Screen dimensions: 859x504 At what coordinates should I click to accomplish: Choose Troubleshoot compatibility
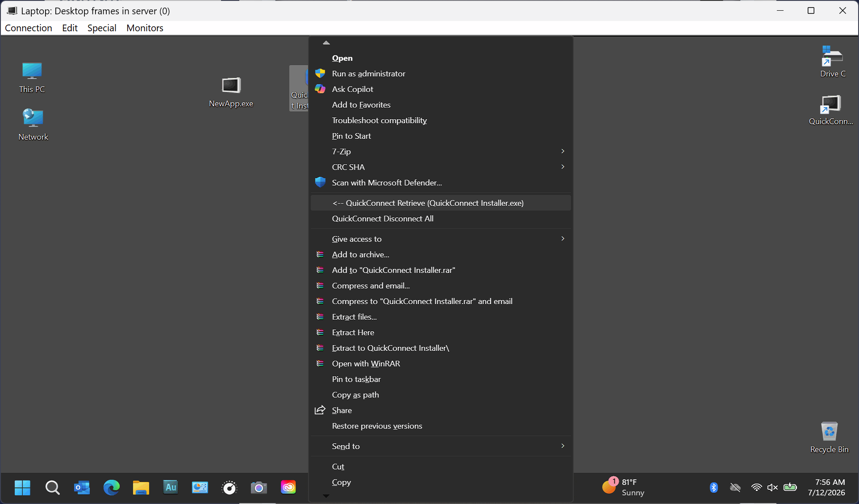tap(441, 121)
